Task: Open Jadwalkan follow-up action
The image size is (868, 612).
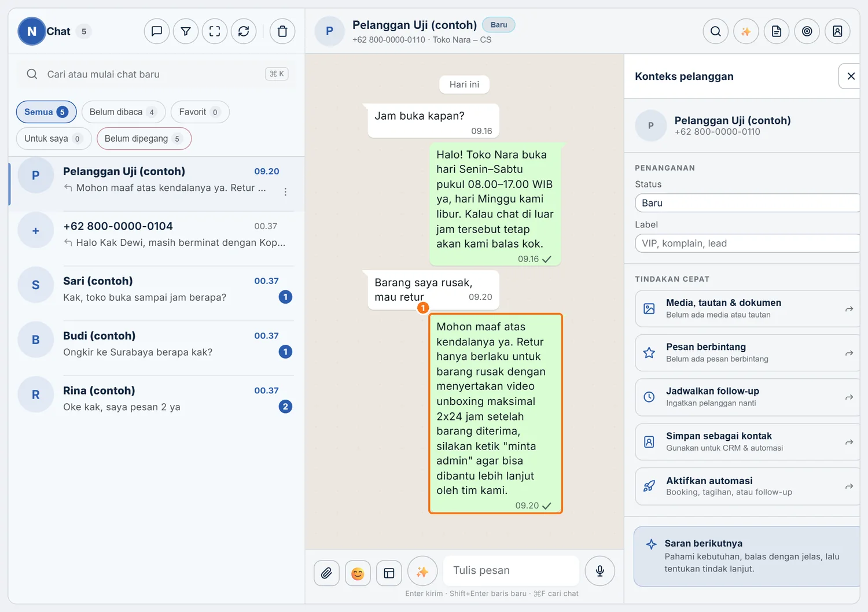Action: [747, 397]
